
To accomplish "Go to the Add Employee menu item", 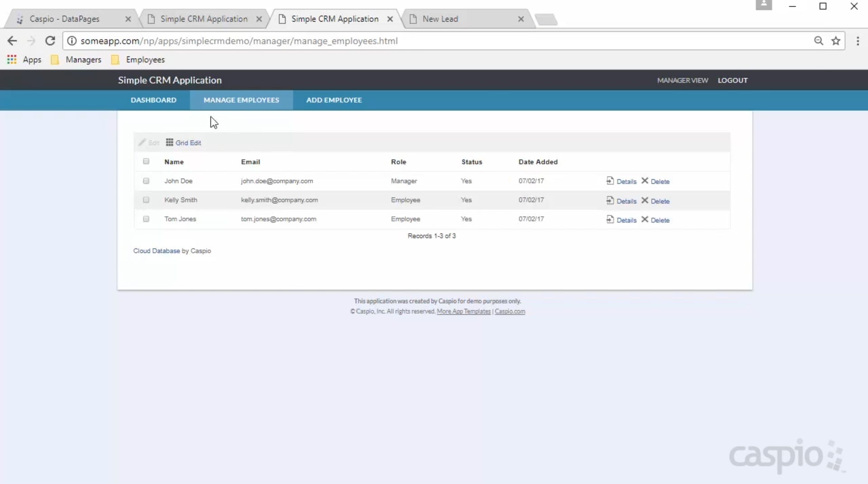I will point(334,100).
